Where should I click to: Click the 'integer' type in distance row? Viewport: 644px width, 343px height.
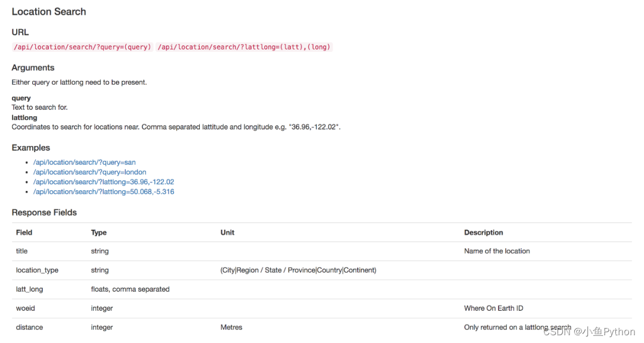(x=102, y=327)
